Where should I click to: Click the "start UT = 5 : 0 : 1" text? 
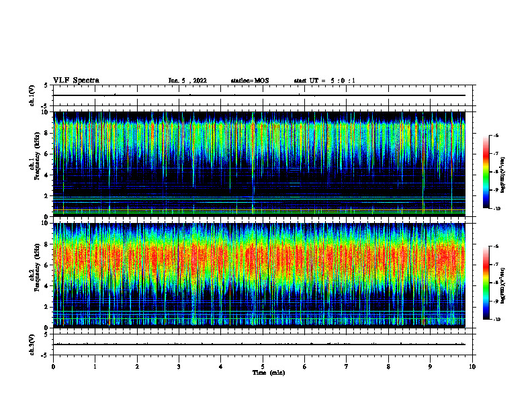click(x=324, y=81)
